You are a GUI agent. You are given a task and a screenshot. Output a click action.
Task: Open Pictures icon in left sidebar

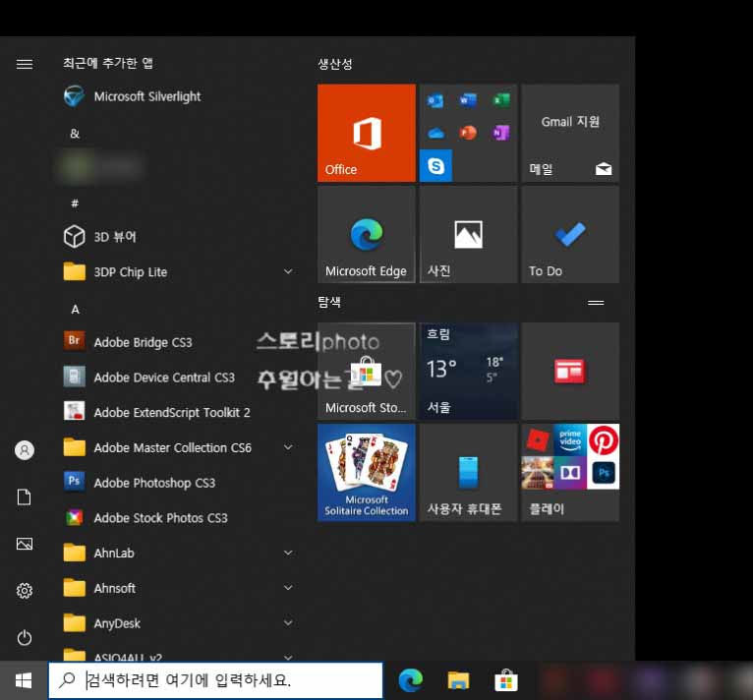click(x=25, y=544)
